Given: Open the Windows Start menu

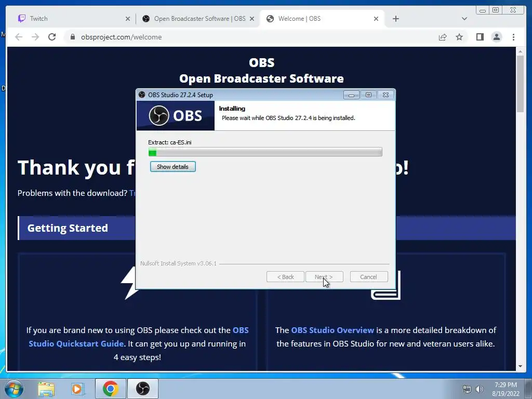Looking at the screenshot, I should coord(14,389).
